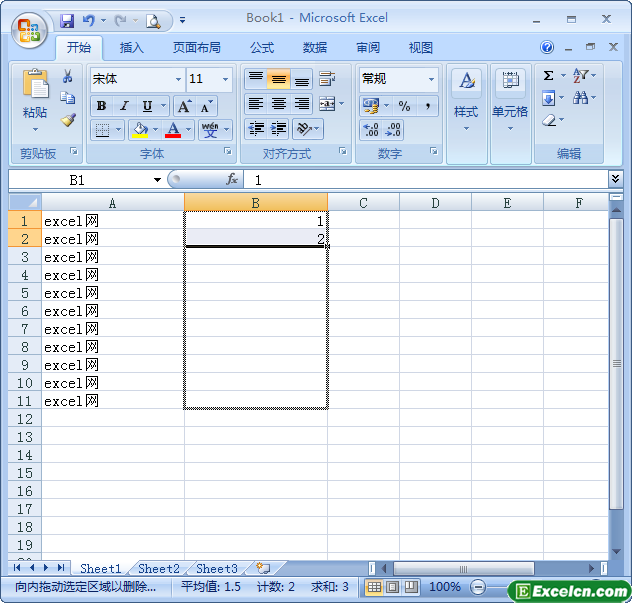Toggle middle align
The image size is (632, 603).
(x=278, y=79)
